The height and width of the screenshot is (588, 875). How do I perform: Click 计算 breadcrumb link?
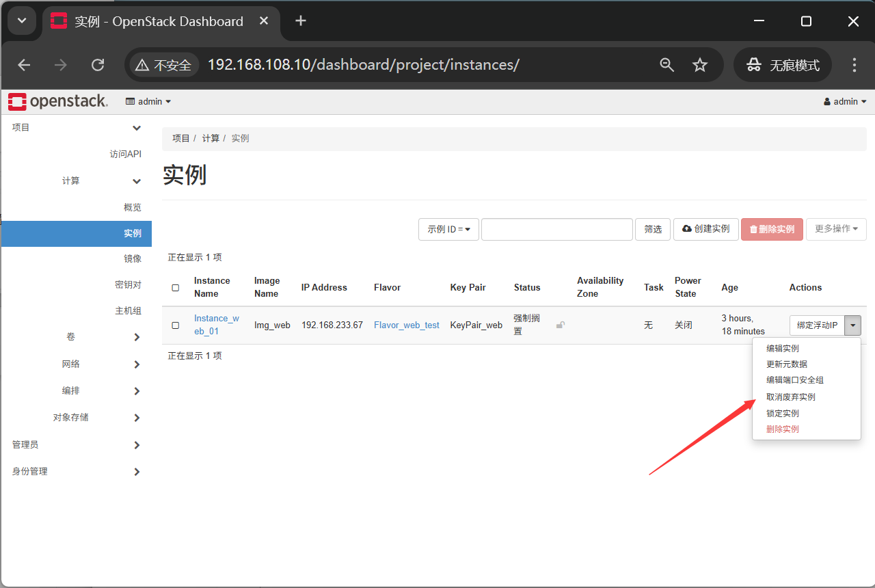click(x=211, y=138)
